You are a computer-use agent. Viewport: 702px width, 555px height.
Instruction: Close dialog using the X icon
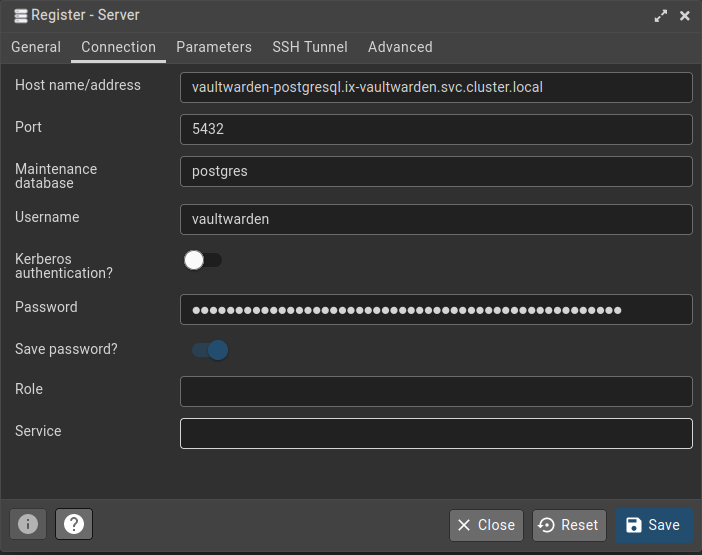pyautogui.click(x=685, y=16)
